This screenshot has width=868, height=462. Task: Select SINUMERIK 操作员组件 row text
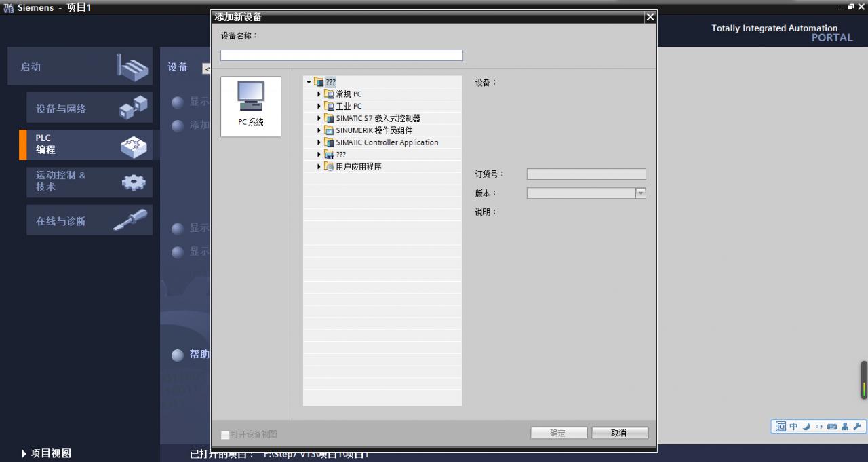point(374,130)
